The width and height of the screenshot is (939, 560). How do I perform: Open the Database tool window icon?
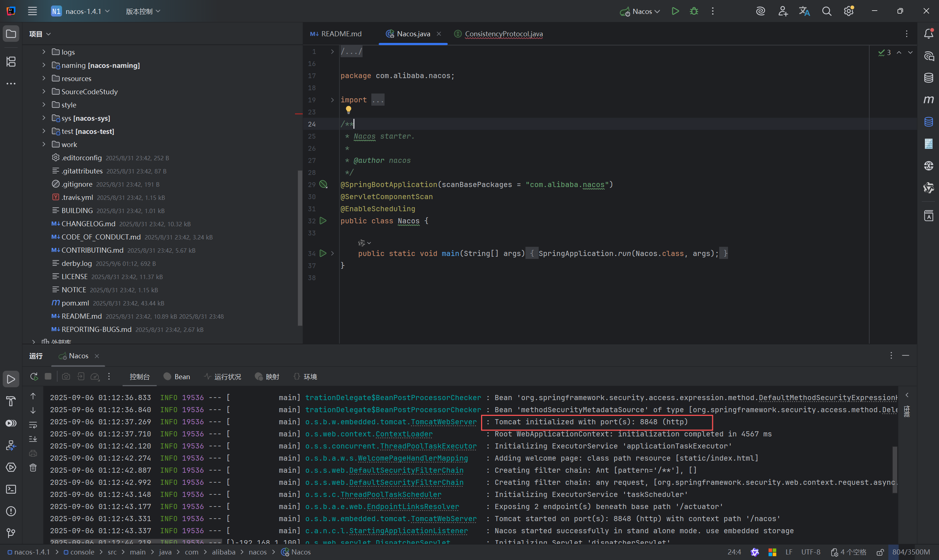pyautogui.click(x=928, y=78)
